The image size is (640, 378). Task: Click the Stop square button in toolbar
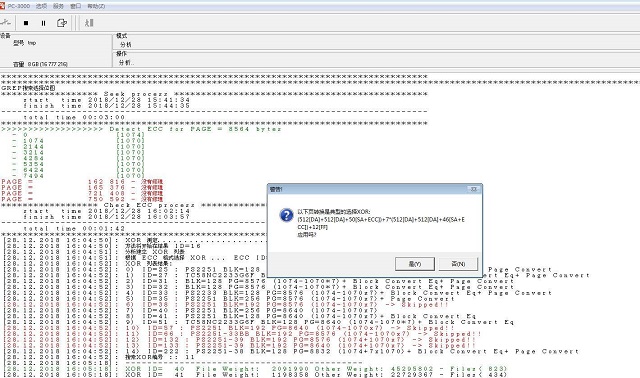26,23
